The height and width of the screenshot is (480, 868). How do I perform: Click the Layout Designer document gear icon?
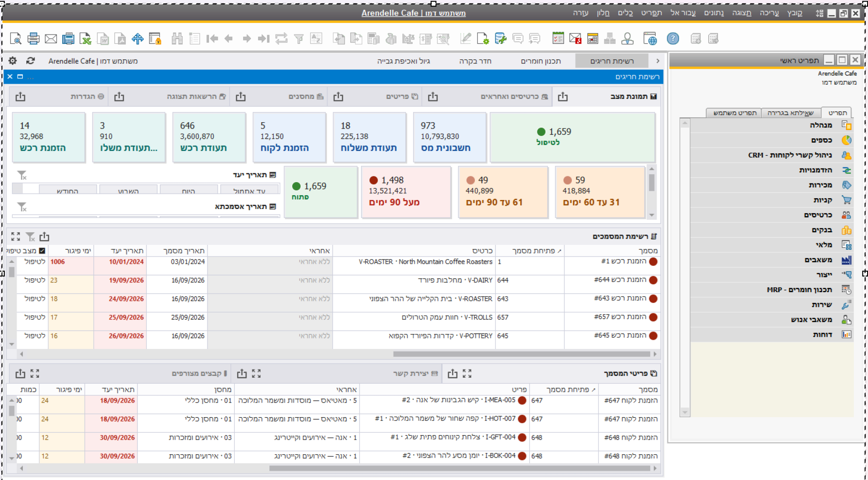483,38
